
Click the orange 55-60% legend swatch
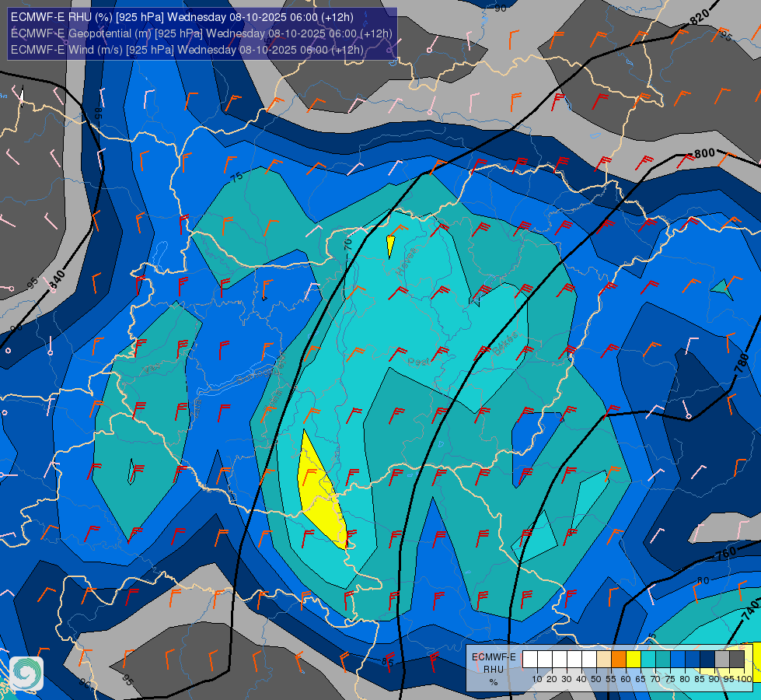click(x=619, y=660)
